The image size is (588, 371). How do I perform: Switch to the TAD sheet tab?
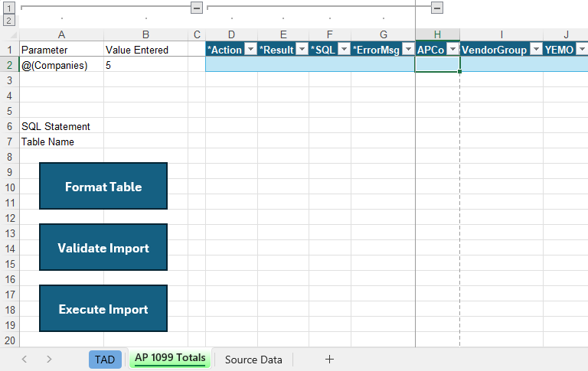(x=105, y=360)
